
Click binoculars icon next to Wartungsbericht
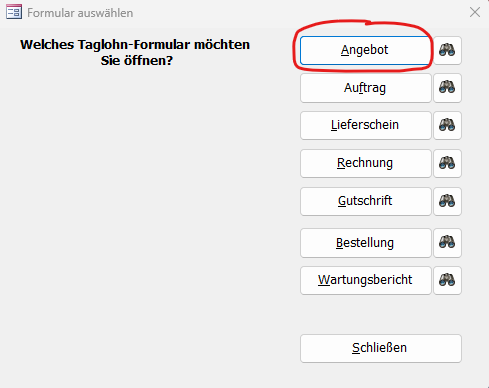point(447,280)
